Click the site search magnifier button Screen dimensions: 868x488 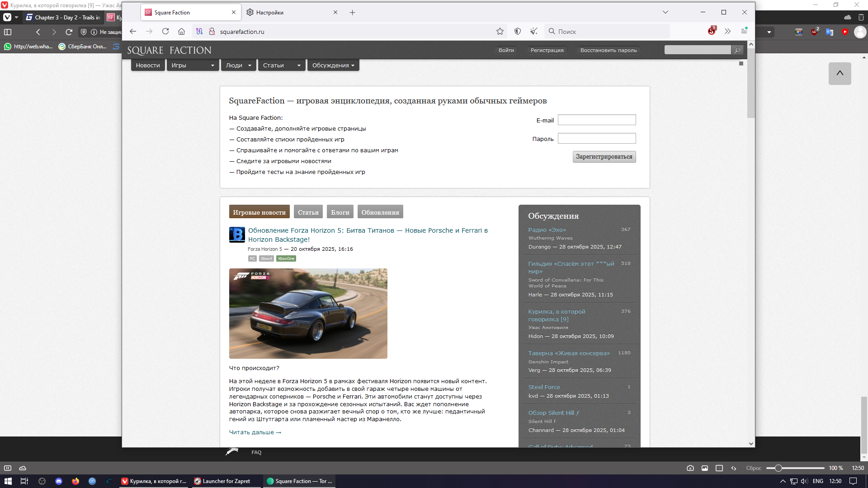click(x=737, y=50)
